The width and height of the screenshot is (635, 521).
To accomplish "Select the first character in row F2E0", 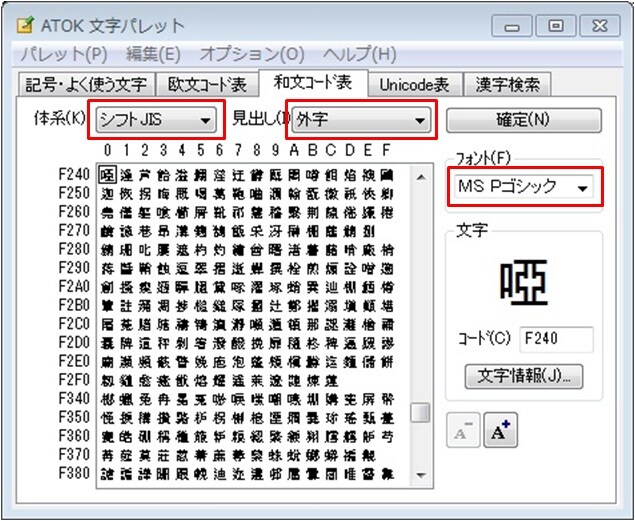I will click(x=108, y=362).
